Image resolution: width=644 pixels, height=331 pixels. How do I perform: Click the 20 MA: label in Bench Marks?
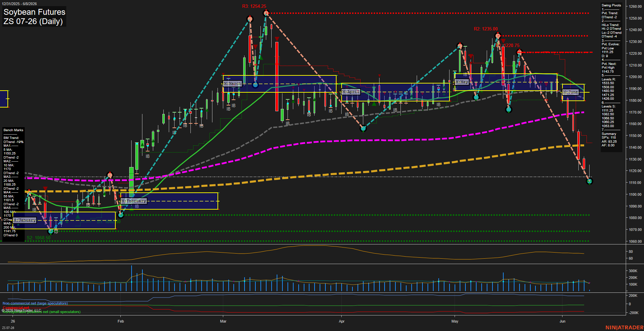coord(9,181)
